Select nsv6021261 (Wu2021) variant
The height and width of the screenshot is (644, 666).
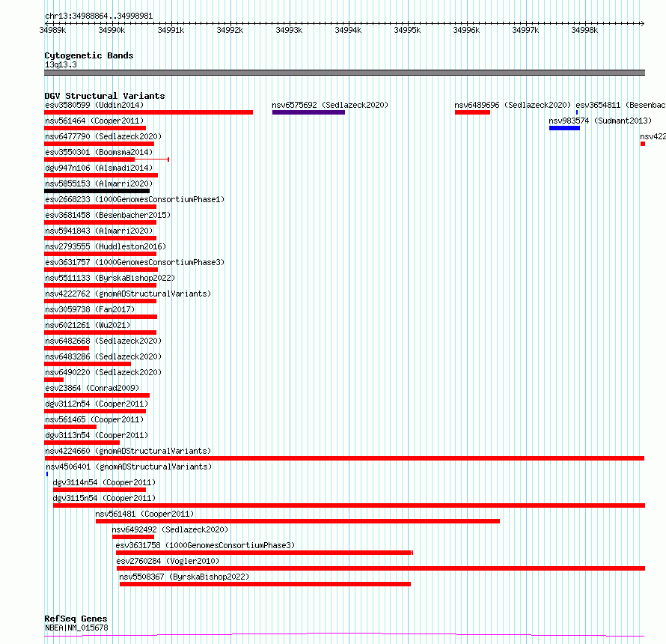pos(88,325)
